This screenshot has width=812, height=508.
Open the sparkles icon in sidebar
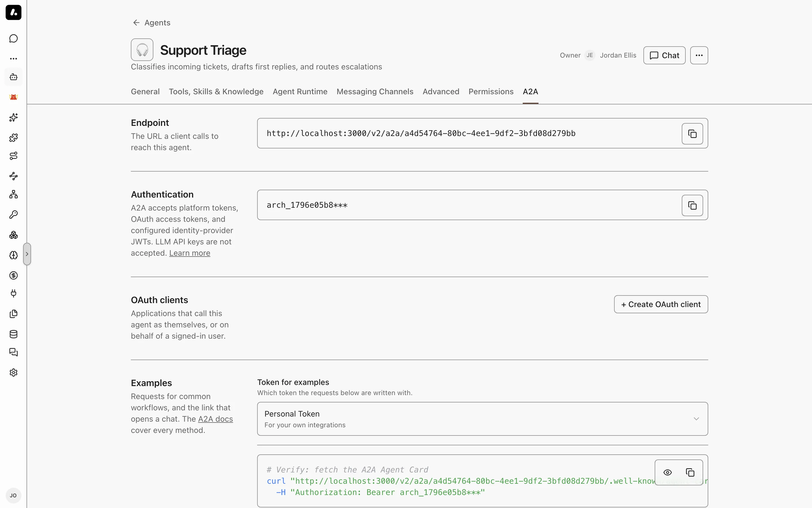point(14,117)
